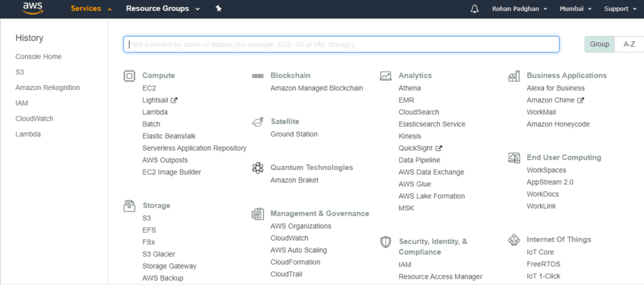Viewport: 644px width, 285px height.
Task: Click the Blockchain category icon
Action: tap(257, 76)
